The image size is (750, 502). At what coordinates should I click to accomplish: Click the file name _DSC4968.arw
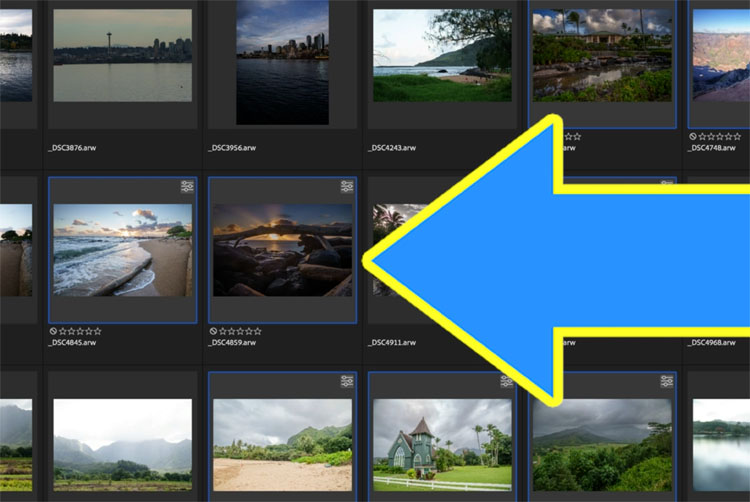(x=712, y=342)
